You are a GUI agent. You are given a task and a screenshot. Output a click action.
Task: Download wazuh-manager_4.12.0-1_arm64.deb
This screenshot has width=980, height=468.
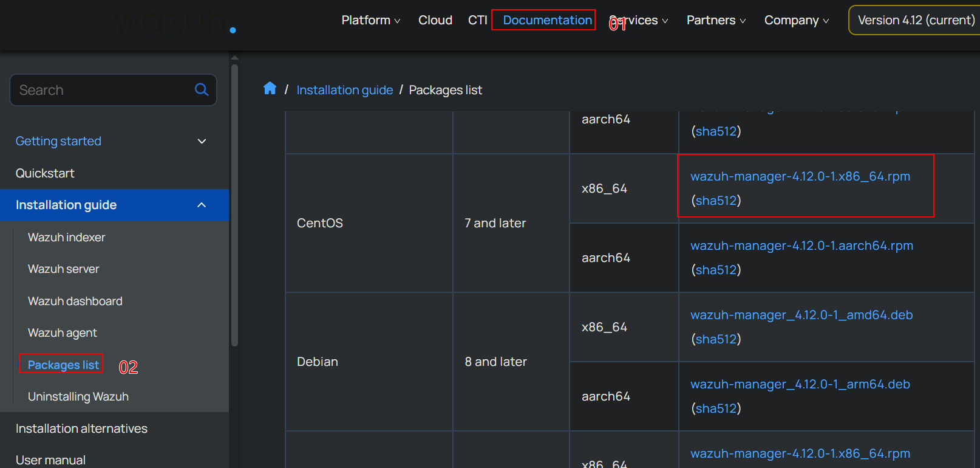tap(800, 384)
